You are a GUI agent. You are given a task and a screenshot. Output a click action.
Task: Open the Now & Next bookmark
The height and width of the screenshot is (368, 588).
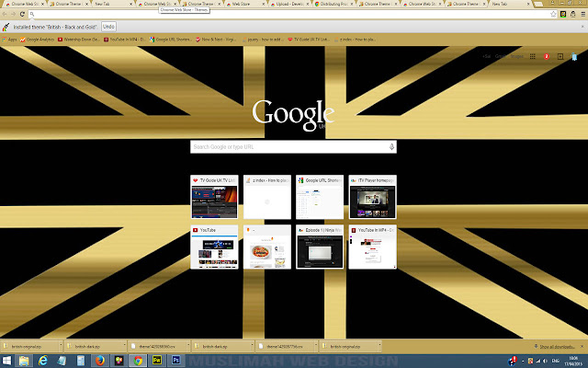(x=216, y=39)
